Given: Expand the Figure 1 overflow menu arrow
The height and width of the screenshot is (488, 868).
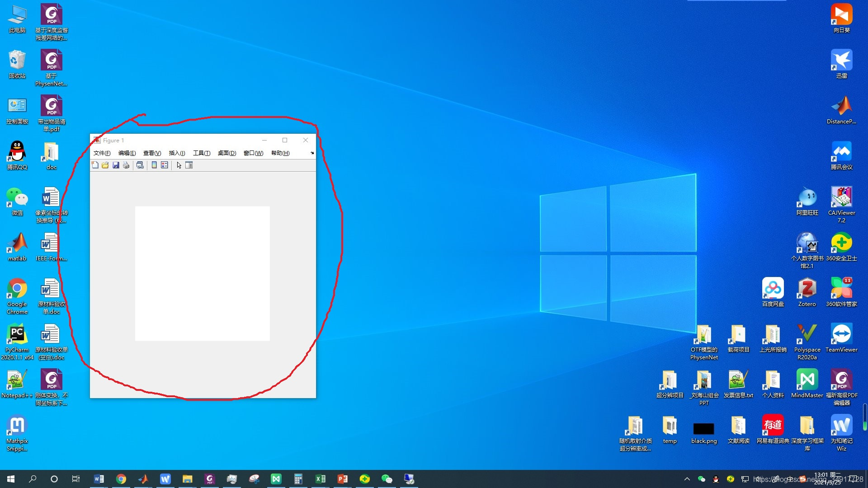Looking at the screenshot, I should click(x=312, y=153).
